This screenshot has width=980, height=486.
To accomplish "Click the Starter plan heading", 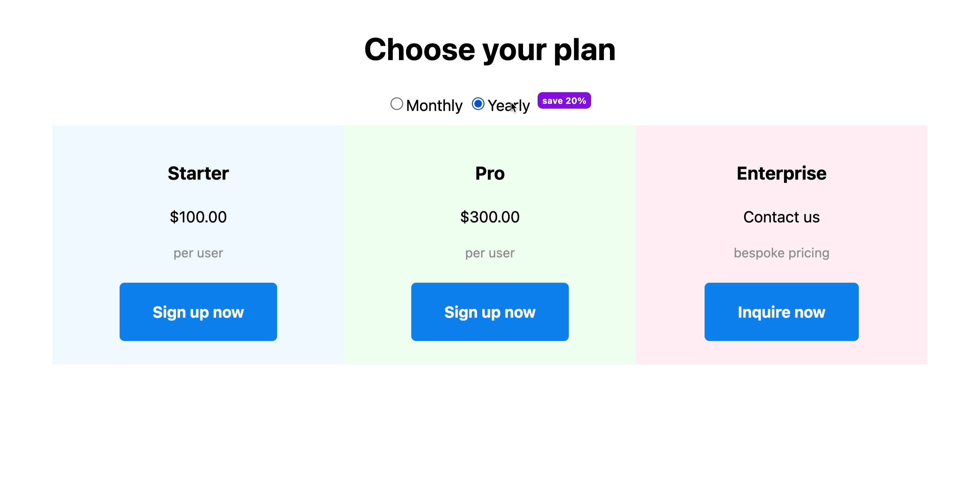I will pyautogui.click(x=198, y=173).
